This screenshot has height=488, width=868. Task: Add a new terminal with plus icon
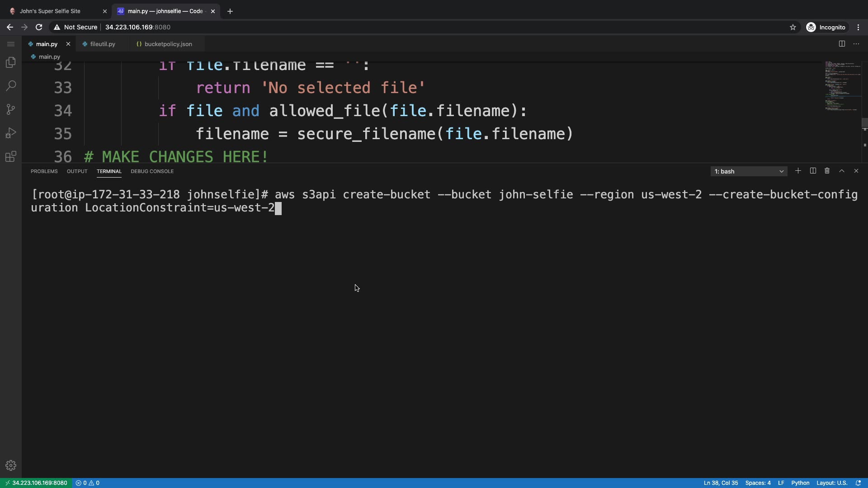click(798, 171)
